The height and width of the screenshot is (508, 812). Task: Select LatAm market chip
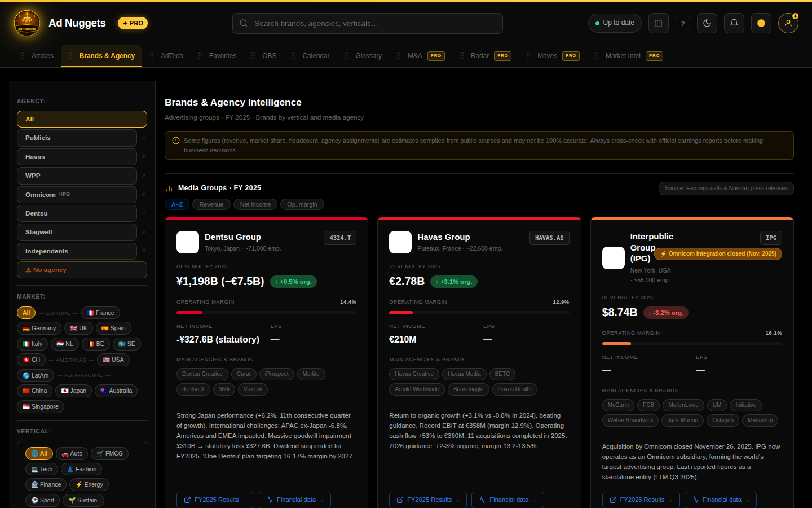36,375
